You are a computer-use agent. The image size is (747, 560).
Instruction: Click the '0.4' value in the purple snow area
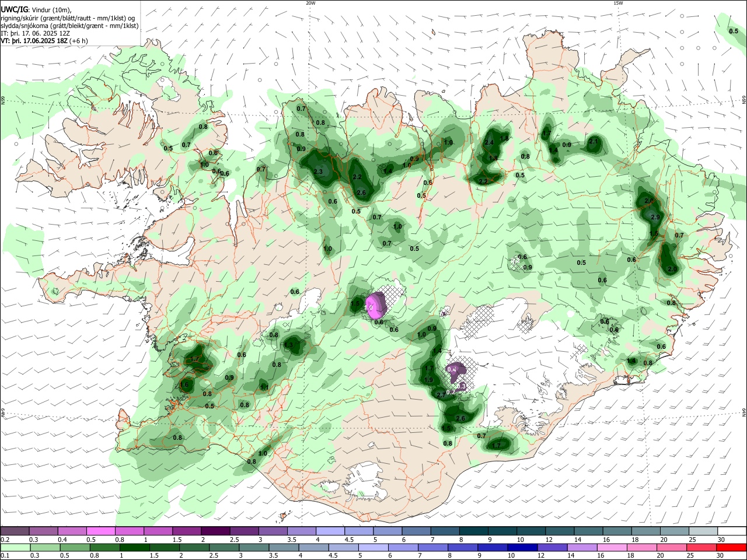click(x=451, y=369)
